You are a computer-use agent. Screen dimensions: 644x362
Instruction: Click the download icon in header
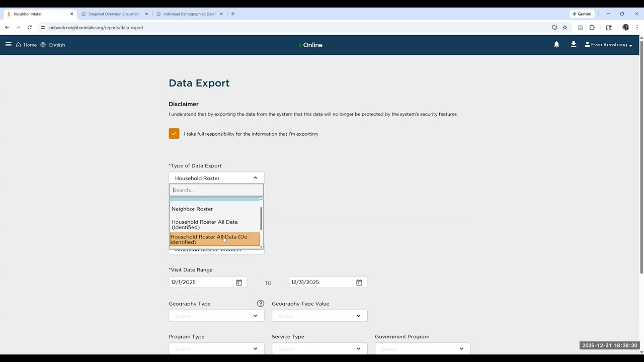pyautogui.click(x=573, y=45)
